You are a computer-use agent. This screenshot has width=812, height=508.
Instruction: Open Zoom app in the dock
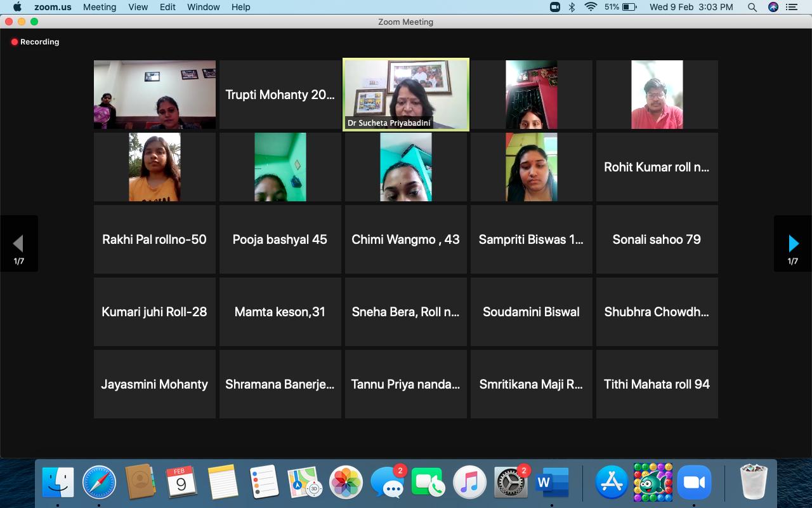(695, 483)
